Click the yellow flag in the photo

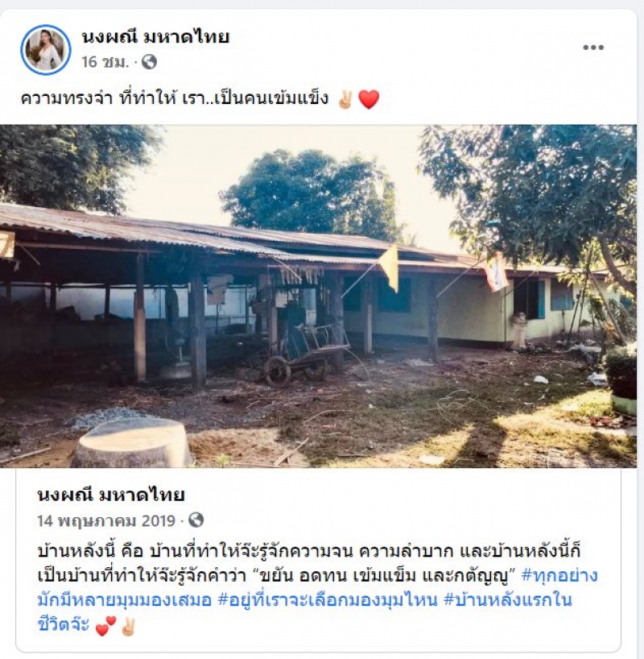pyautogui.click(x=390, y=267)
